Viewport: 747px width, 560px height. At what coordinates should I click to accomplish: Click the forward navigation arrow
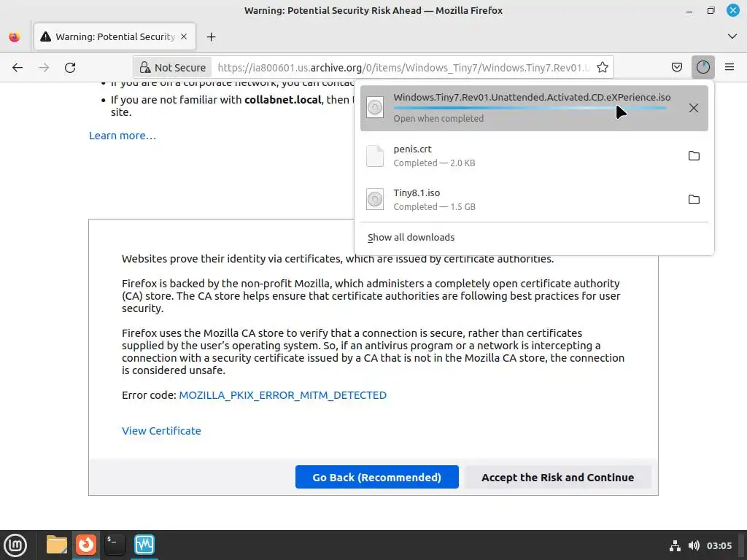click(44, 68)
